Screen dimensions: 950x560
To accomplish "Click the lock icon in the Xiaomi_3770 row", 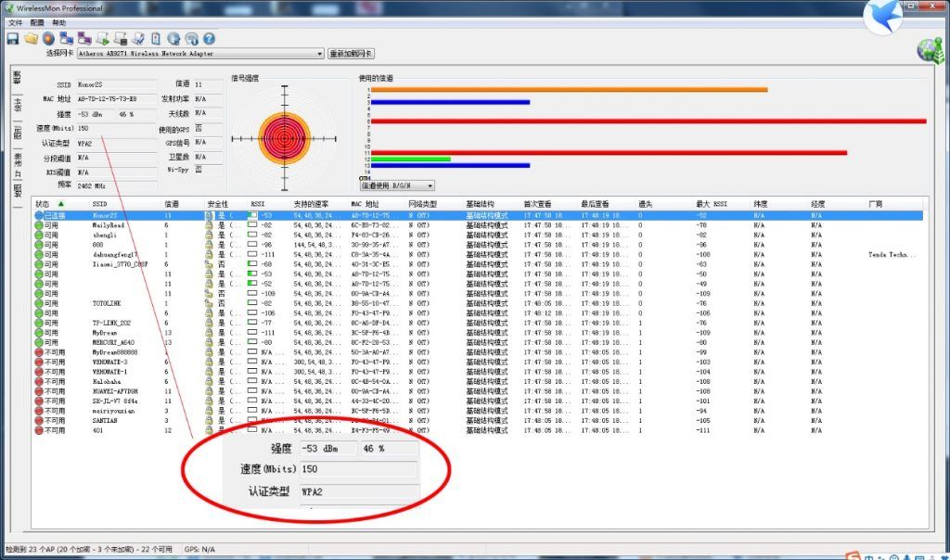I will tap(209, 264).
